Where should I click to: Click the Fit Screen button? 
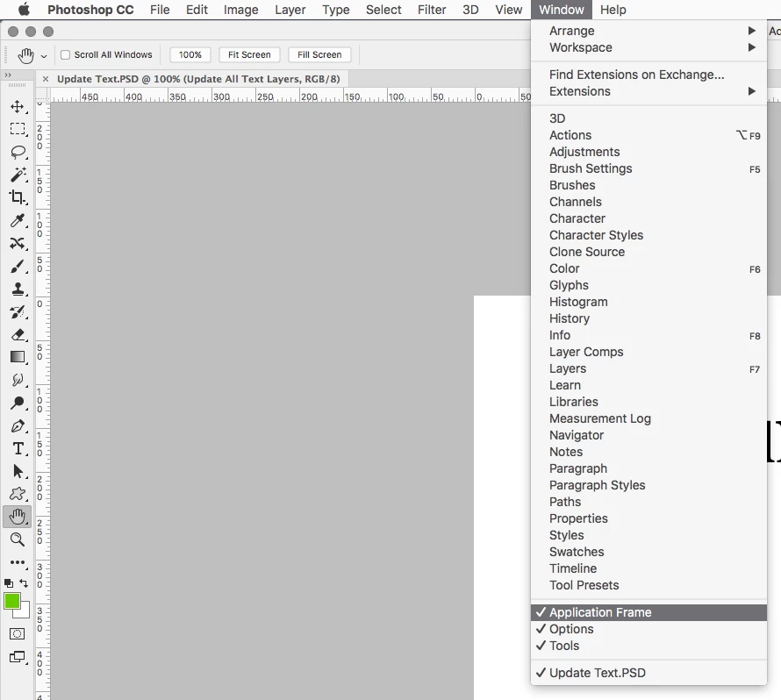249,54
